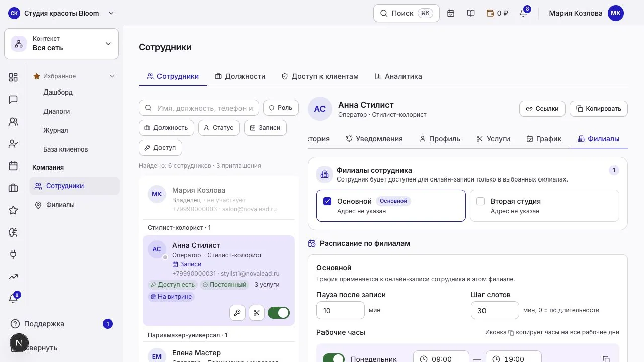Image resolution: width=644 pixels, height=362 pixels.
Task: Open График employee tab
Action: coord(544,139)
